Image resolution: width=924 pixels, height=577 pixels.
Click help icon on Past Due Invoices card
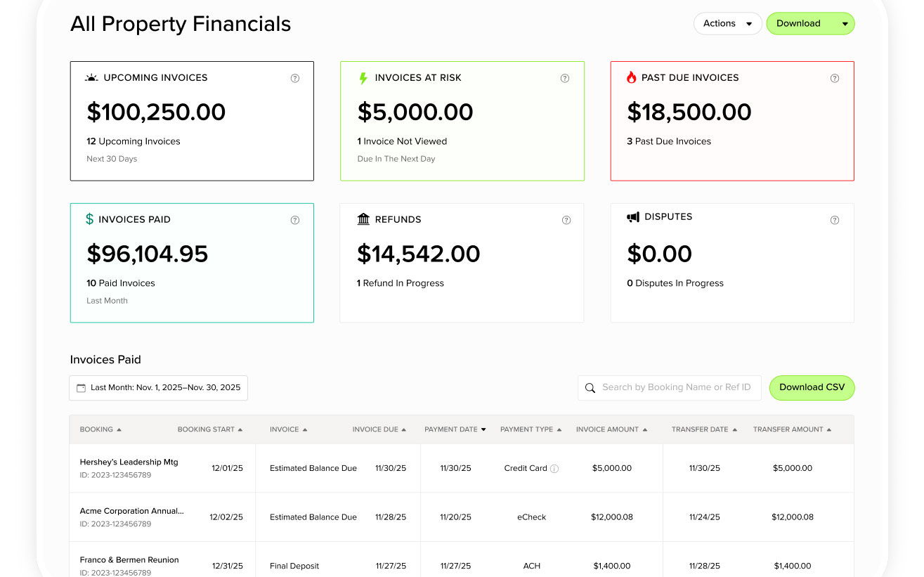(x=835, y=79)
